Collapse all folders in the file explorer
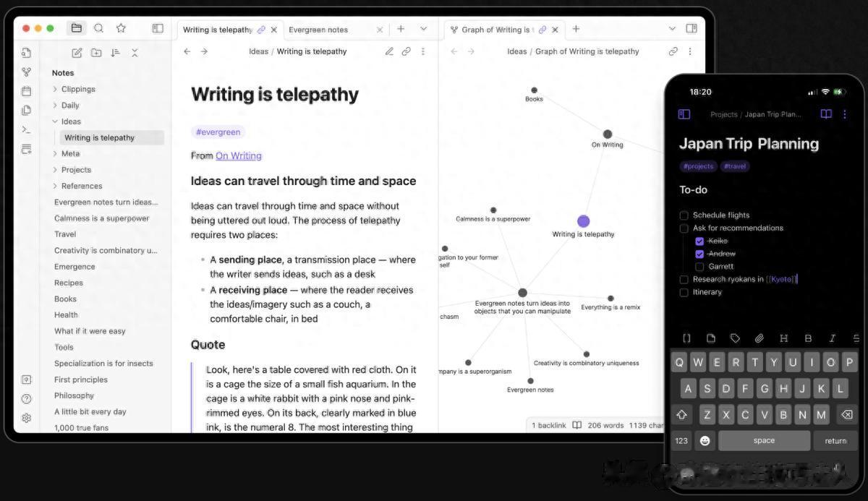 [135, 53]
